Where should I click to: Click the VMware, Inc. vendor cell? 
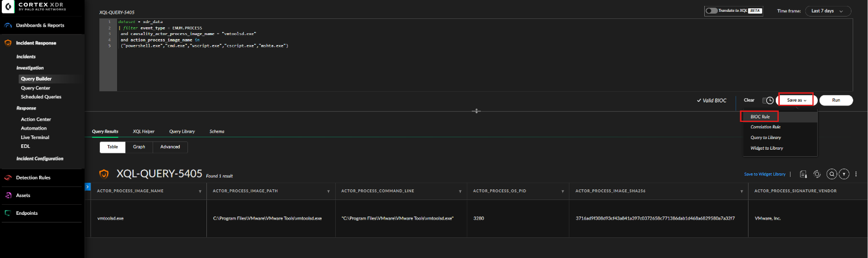pos(767,218)
